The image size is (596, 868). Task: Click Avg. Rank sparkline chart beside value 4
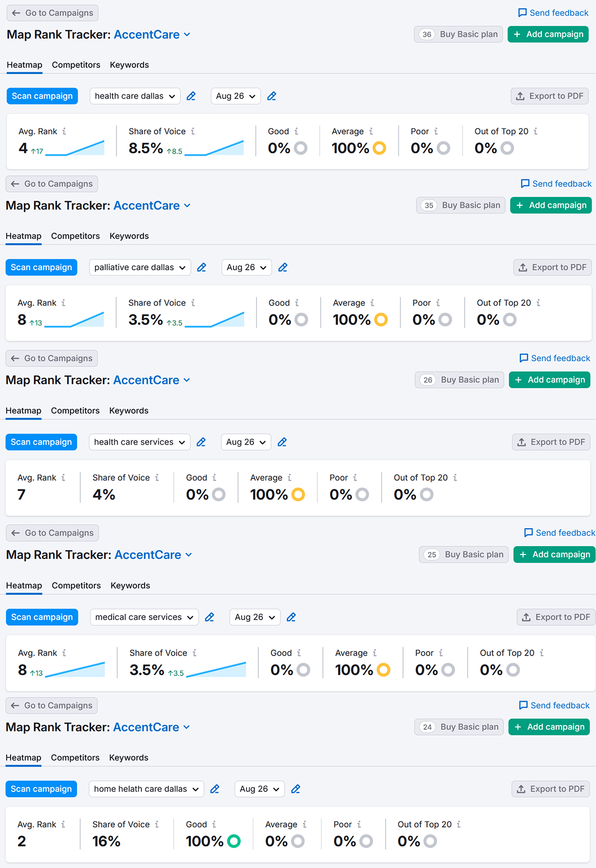pos(75,148)
